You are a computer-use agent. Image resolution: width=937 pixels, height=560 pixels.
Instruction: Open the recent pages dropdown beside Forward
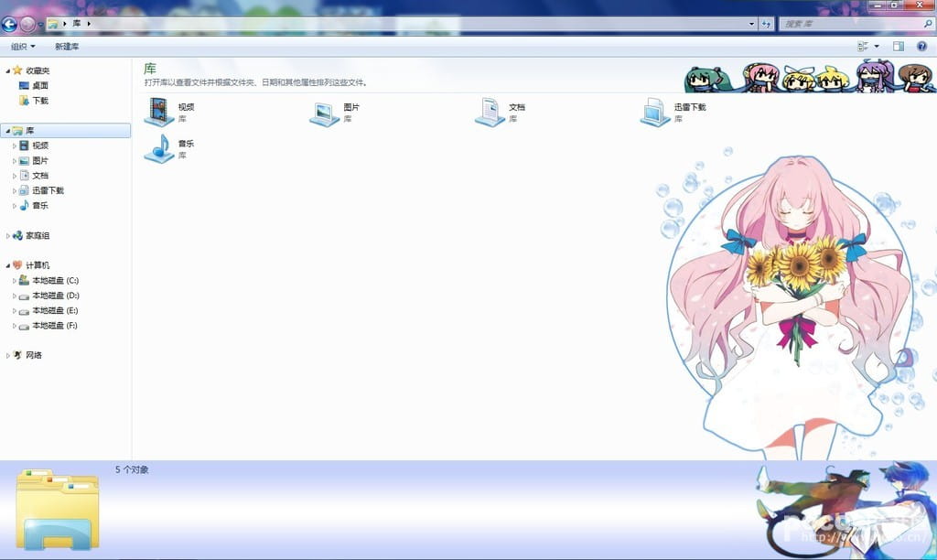(40, 25)
